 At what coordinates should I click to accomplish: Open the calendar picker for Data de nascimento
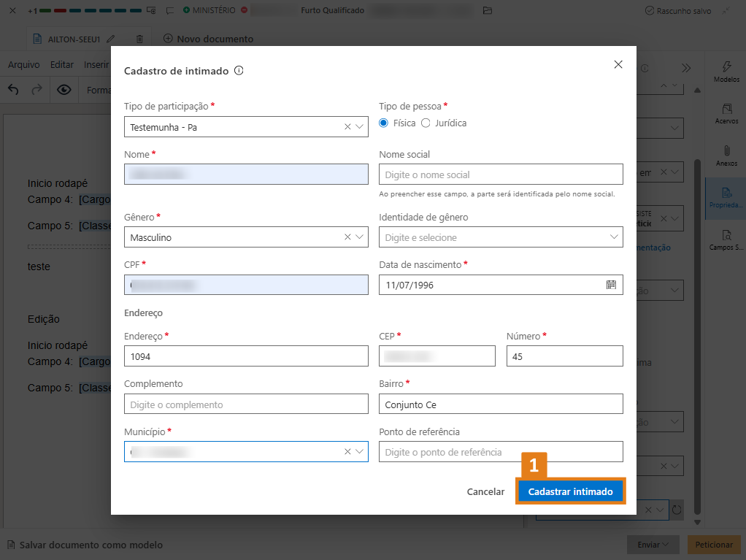click(x=611, y=285)
